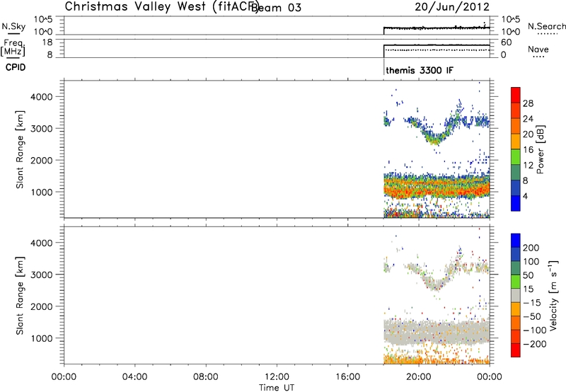Click the 'N.Sky' legend label
The height and width of the screenshot is (392, 566).
click(x=13, y=26)
